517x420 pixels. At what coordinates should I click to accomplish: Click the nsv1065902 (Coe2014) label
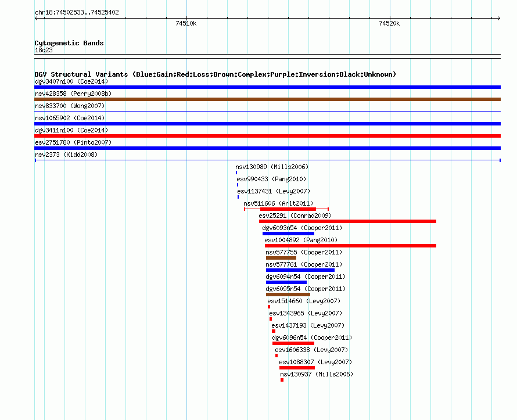[x=70, y=118]
